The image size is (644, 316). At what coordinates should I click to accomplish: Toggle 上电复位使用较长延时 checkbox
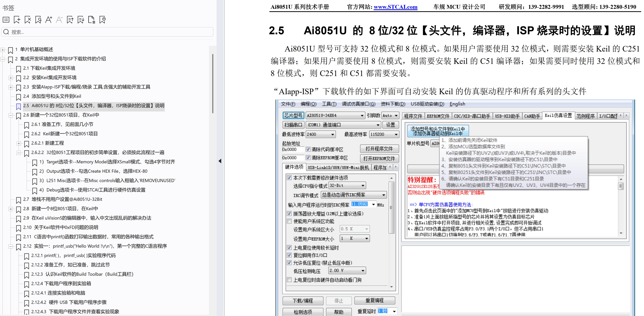pos(289,248)
